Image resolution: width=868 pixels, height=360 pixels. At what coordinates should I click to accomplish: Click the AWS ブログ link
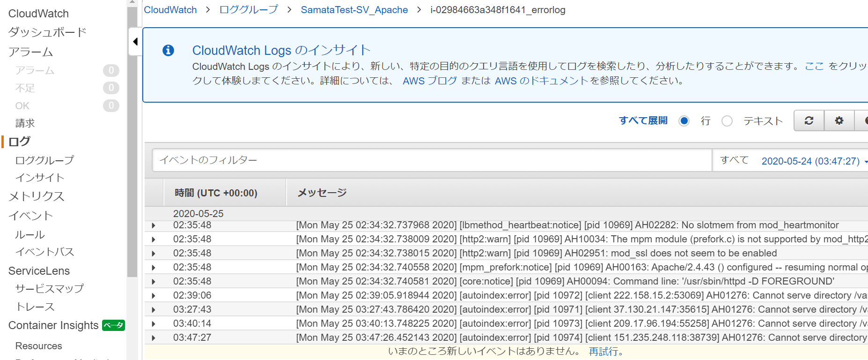[x=429, y=81]
